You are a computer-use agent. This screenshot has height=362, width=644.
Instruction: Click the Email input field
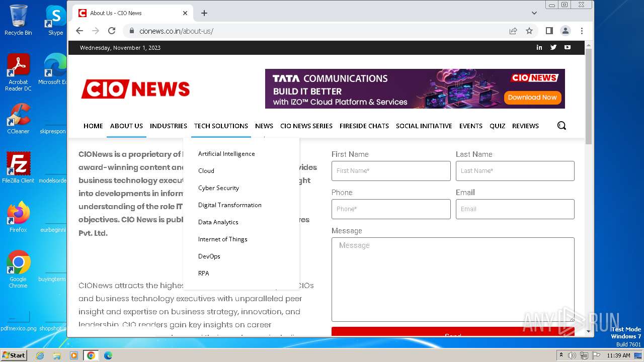click(x=515, y=209)
